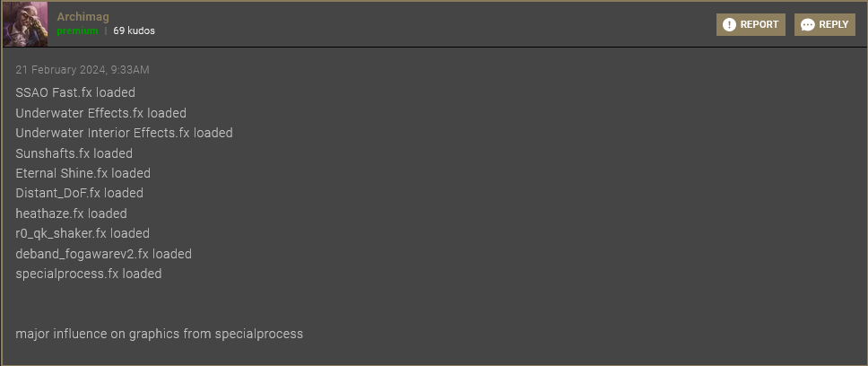Click the green premium label
Image resolution: width=868 pixels, height=366 pixels.
point(77,31)
